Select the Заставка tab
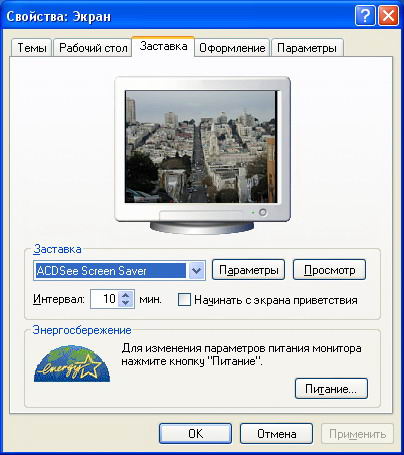404x455 pixels. pos(163,46)
